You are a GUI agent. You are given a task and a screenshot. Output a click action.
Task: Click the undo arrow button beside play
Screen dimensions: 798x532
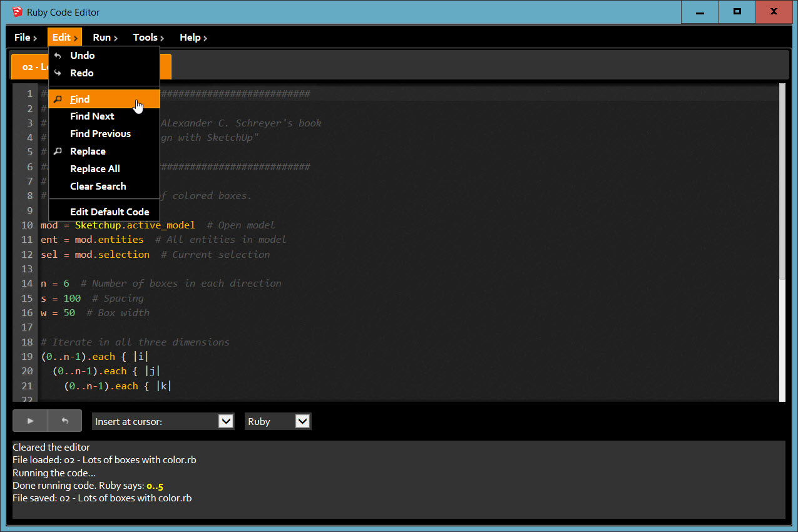pos(64,421)
